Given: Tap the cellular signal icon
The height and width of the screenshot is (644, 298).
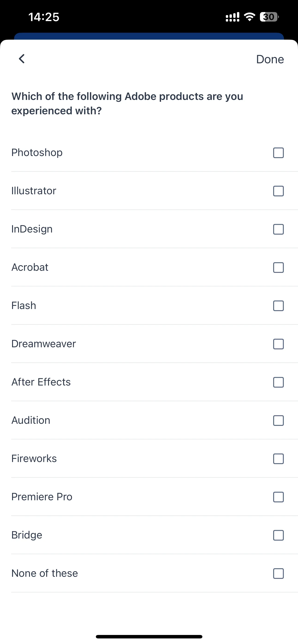Looking at the screenshot, I should click(x=233, y=17).
